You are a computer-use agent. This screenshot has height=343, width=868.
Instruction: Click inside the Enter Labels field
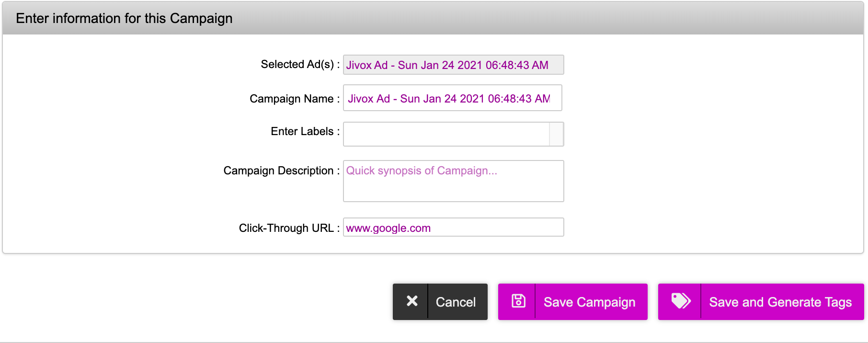(446, 134)
